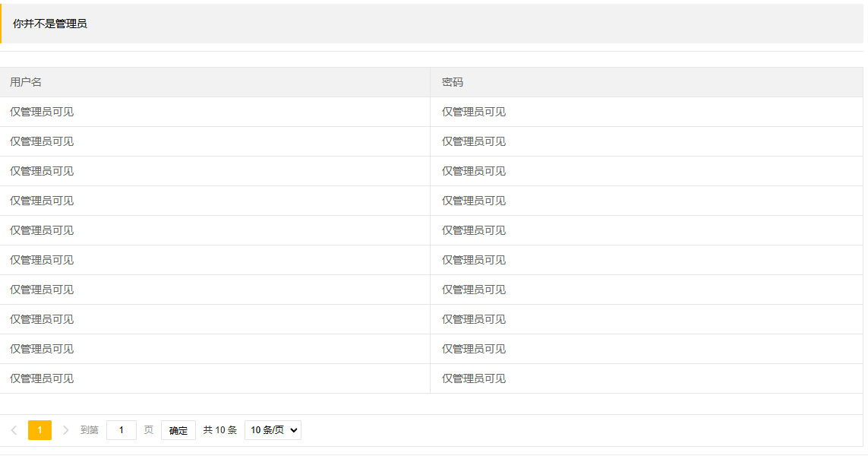The image size is (868, 456).
Task: Select the first row's 密码 cell
Action: [x=474, y=112]
